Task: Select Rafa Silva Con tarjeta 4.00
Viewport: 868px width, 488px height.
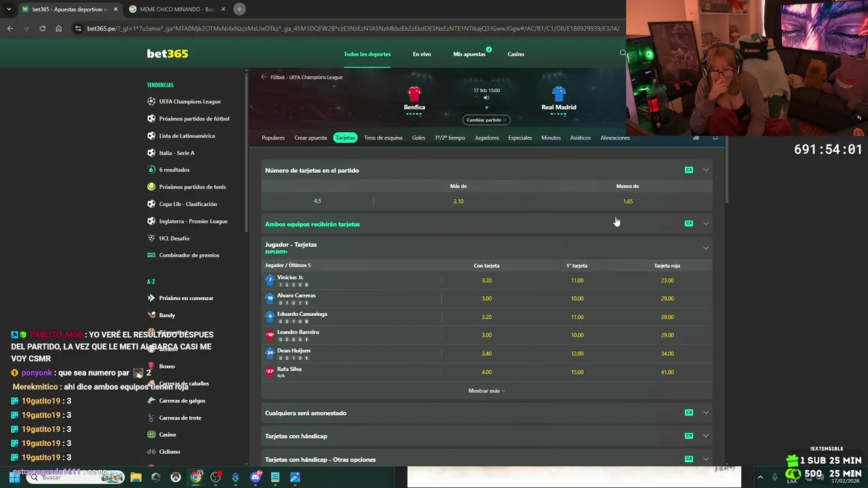Action: 486,372
